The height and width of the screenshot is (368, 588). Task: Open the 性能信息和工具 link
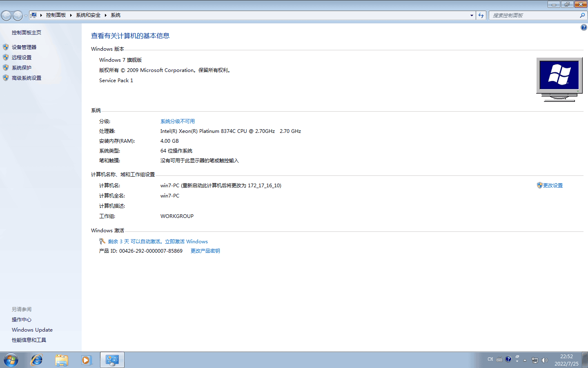coord(29,340)
